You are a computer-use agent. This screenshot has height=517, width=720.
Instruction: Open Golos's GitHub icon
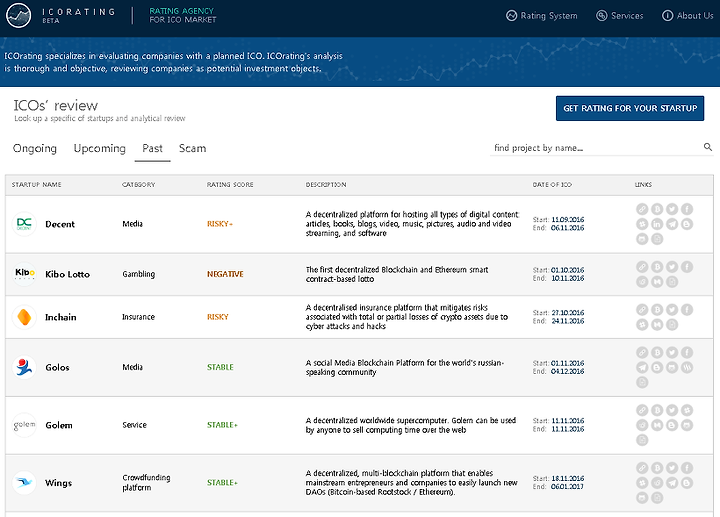tap(672, 367)
